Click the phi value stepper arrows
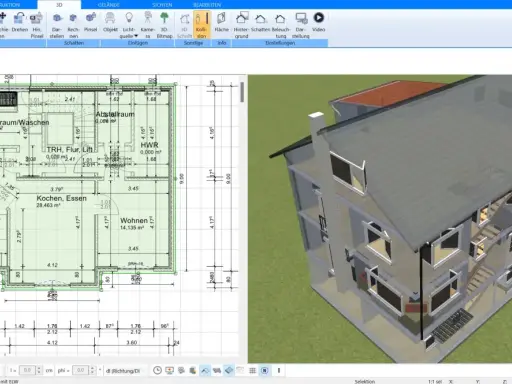Screen dimensions: 512x384 (x=92, y=370)
